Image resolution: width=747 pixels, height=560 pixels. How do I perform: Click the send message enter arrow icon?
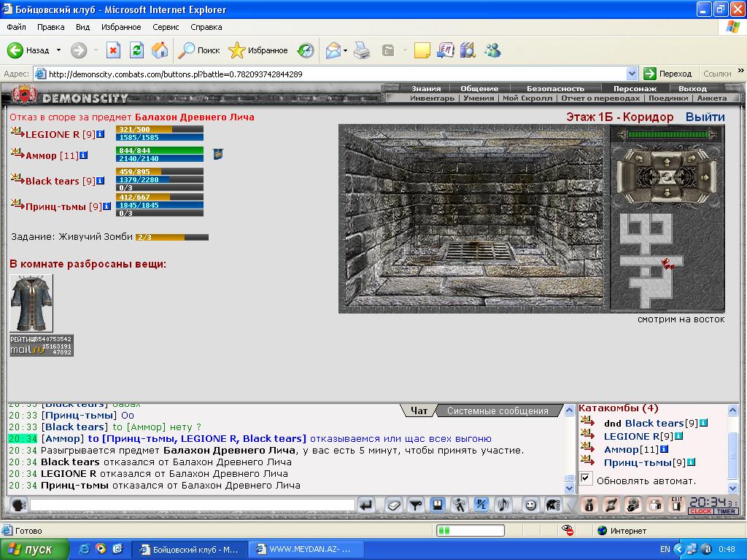[366, 505]
